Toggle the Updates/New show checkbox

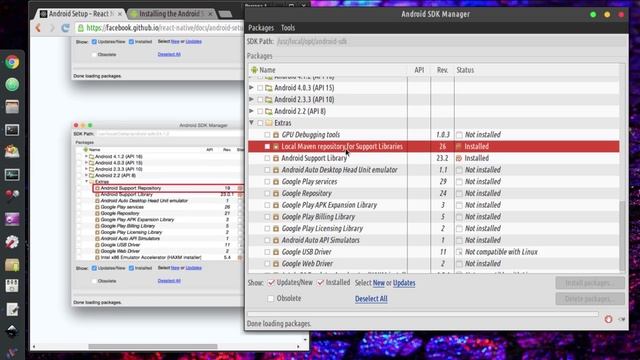[x=271, y=282]
